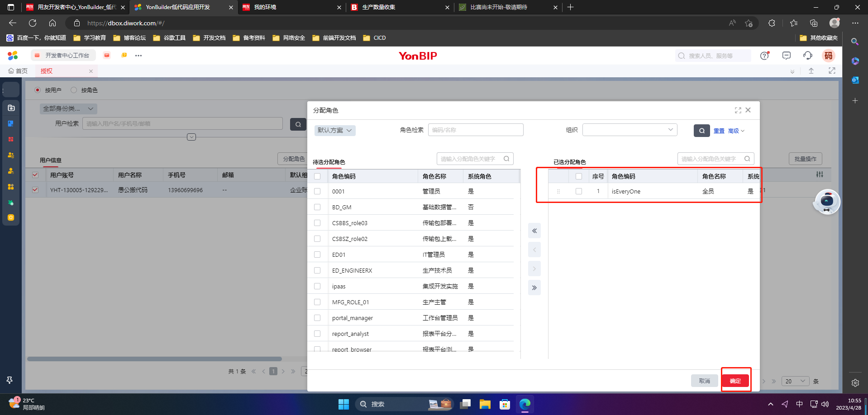
Task: Click the 重置 reset link
Action: (719, 131)
